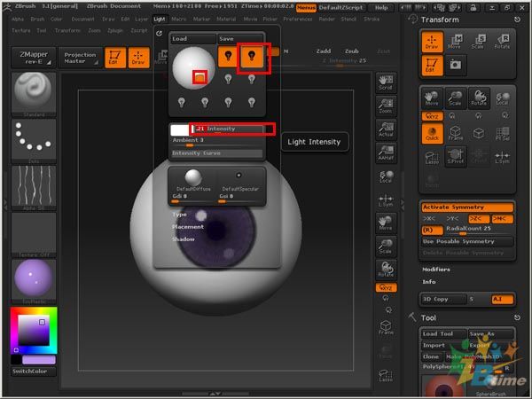The image size is (532, 399).
Task: Expand the Shadow section in Light palette
Action: (x=184, y=239)
